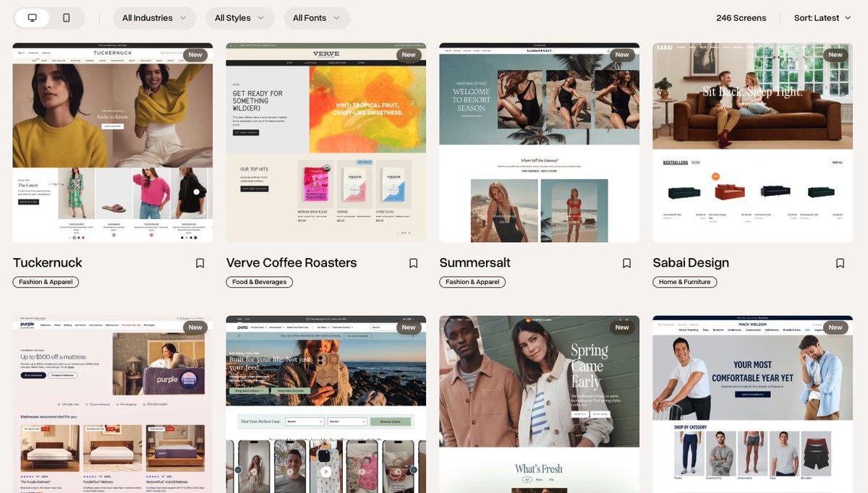Bookmark the Tuckernuck screen
Screen dimensions: 868x493
200,263
